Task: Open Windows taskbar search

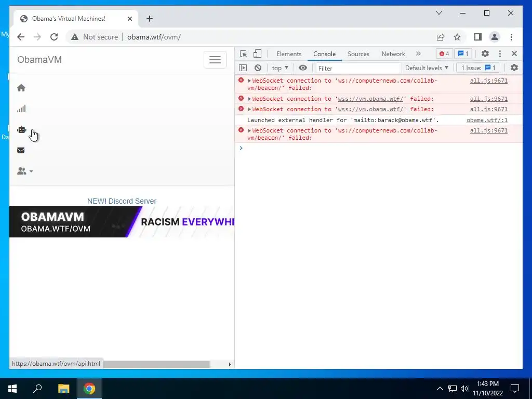Action: 37,389
